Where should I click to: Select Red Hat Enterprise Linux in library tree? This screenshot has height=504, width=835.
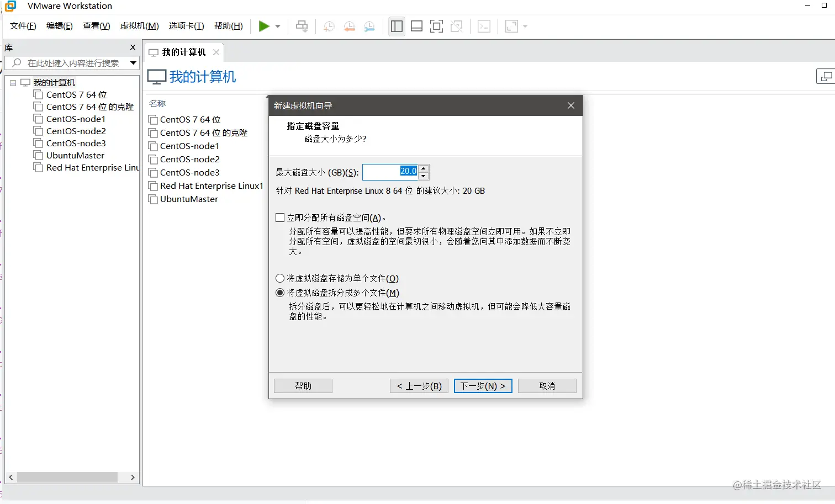92,168
